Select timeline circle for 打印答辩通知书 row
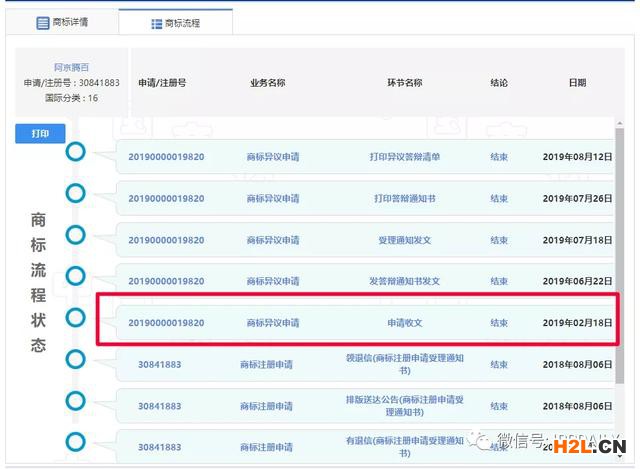This screenshot has height=469, width=640. (x=75, y=193)
